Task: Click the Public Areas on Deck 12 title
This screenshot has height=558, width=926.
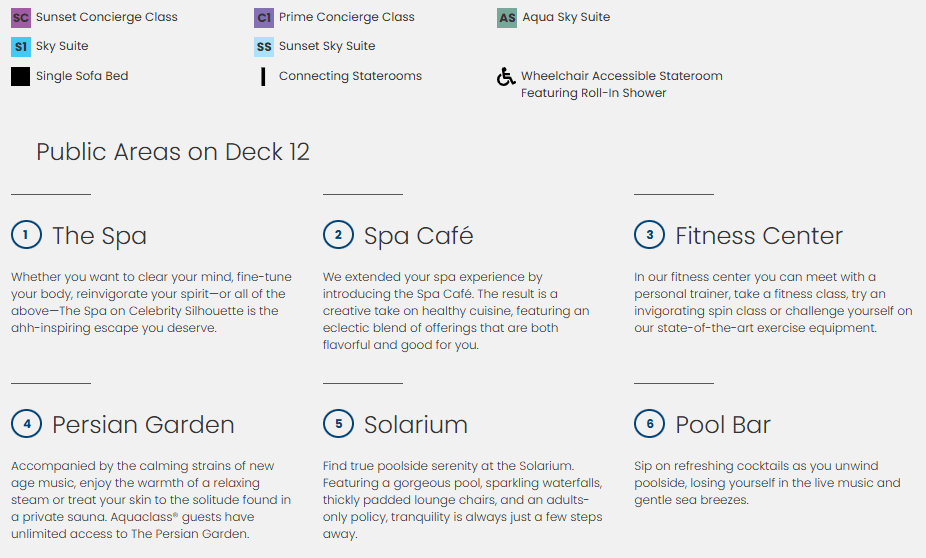Action: pos(173,152)
